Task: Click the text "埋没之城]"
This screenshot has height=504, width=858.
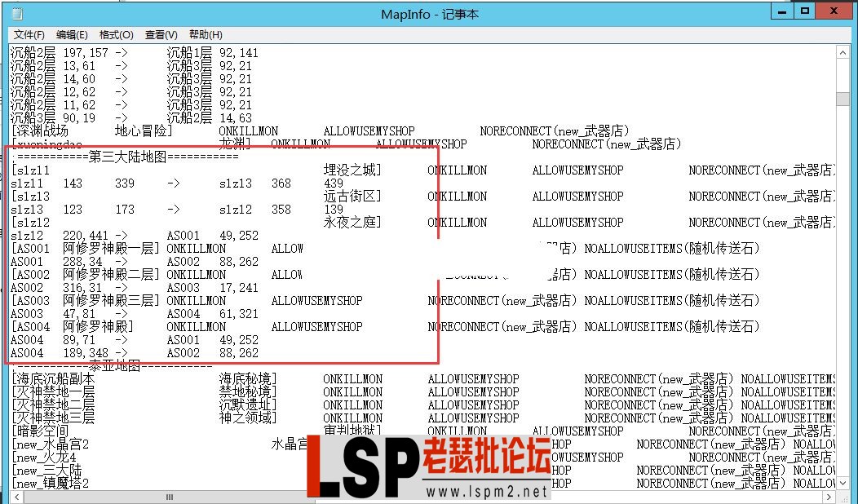Action: pos(352,170)
